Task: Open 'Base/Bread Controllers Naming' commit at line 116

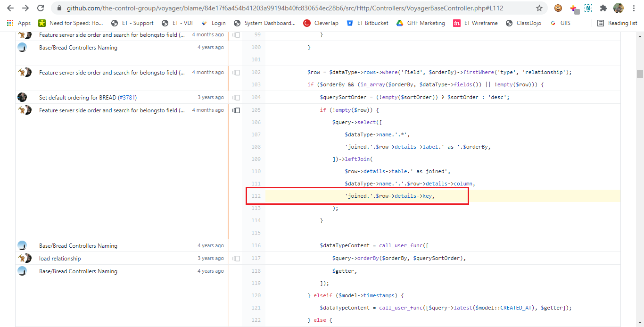Action: click(x=78, y=246)
